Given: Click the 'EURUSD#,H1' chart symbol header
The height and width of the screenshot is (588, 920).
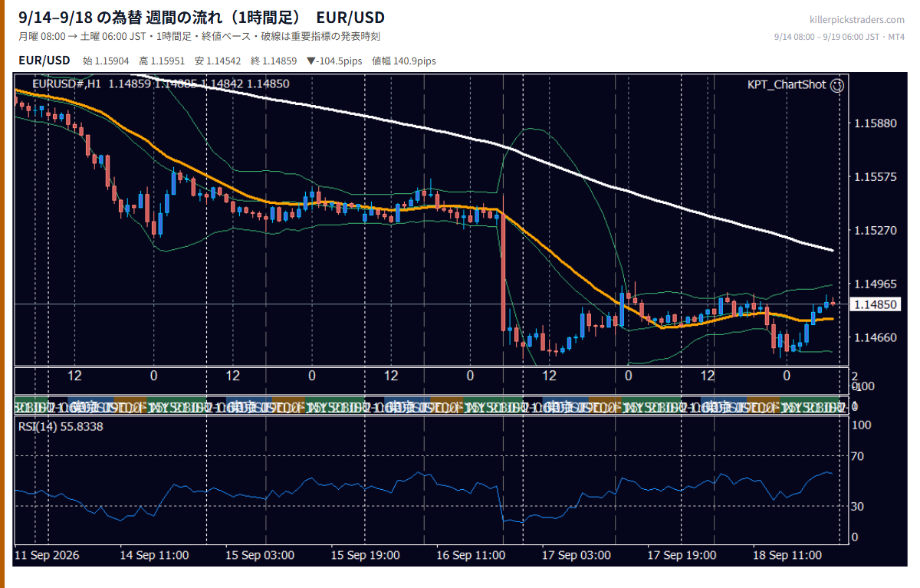Looking at the screenshot, I should click(67, 84).
